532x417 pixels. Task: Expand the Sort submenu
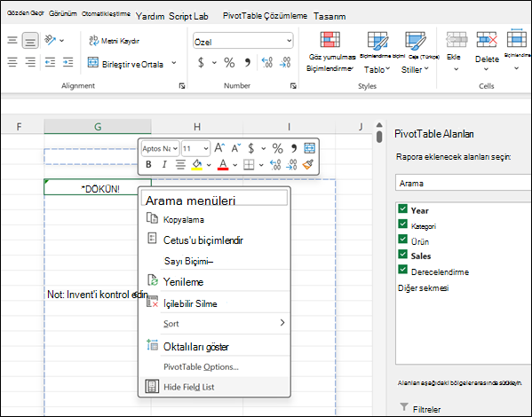(x=214, y=324)
